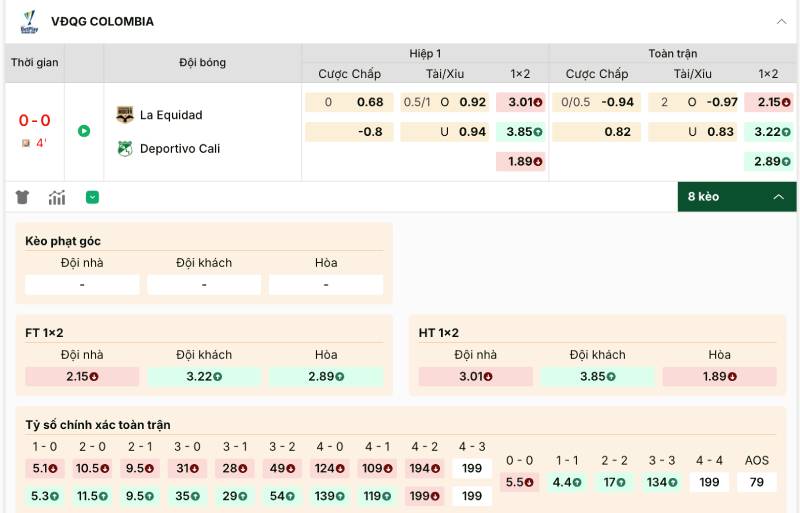Bet correct score draw 3-3 at 134
This screenshot has height=513, width=800.
pyautogui.click(x=662, y=482)
